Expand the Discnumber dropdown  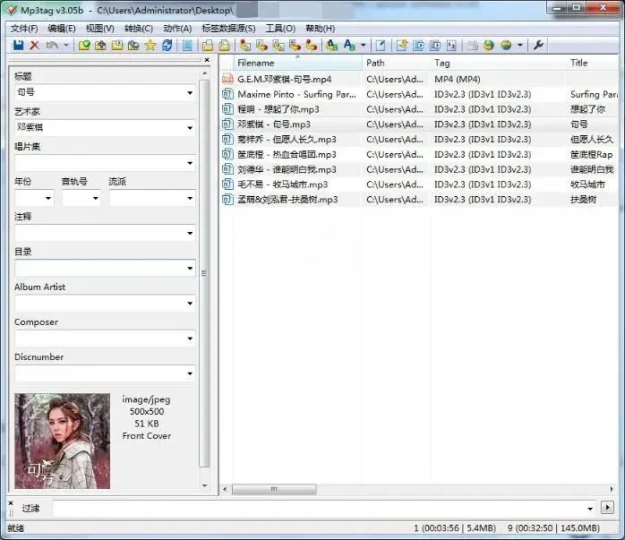[190, 373]
